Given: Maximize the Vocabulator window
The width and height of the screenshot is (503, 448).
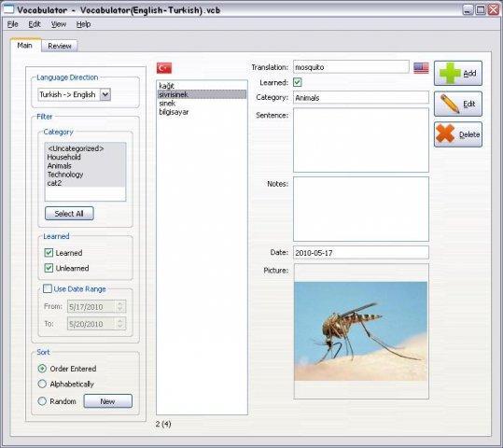Looking at the screenshot, I should (x=481, y=9).
